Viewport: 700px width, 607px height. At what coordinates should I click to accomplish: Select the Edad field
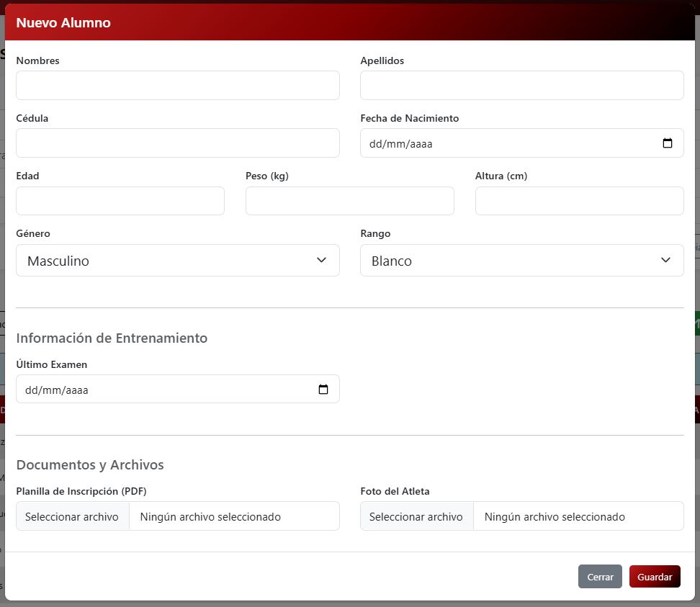point(120,201)
